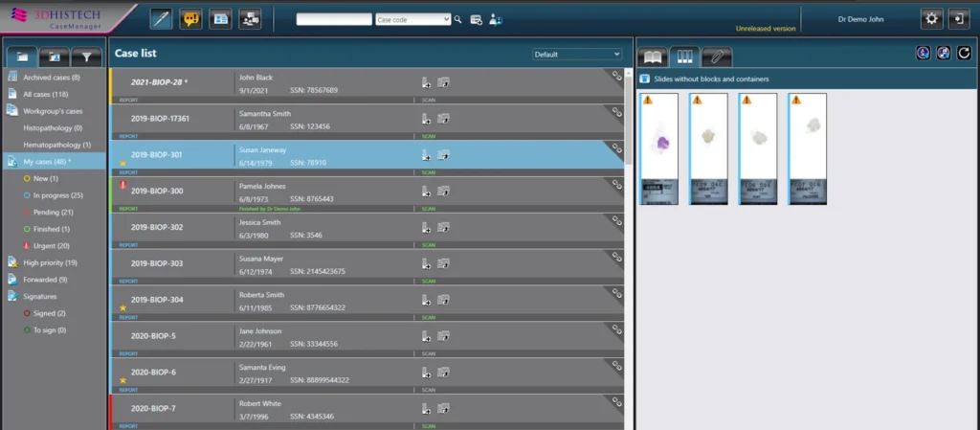
Task: Open the Case code search dropdown
Action: (x=413, y=19)
